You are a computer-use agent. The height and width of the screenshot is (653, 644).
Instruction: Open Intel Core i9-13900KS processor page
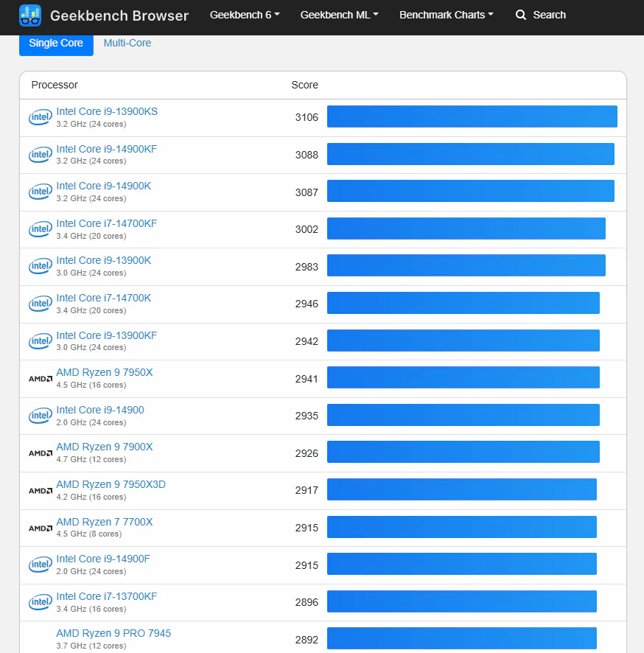(x=107, y=111)
